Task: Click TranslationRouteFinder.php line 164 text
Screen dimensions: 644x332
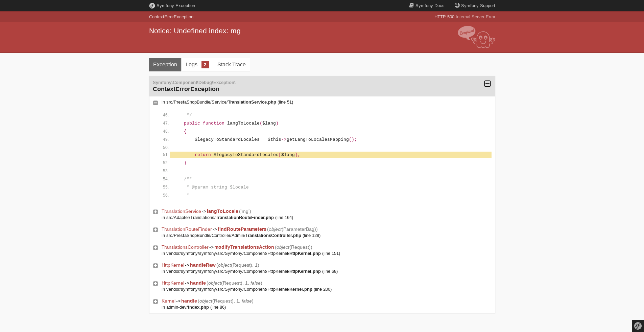Action: [x=227, y=218]
